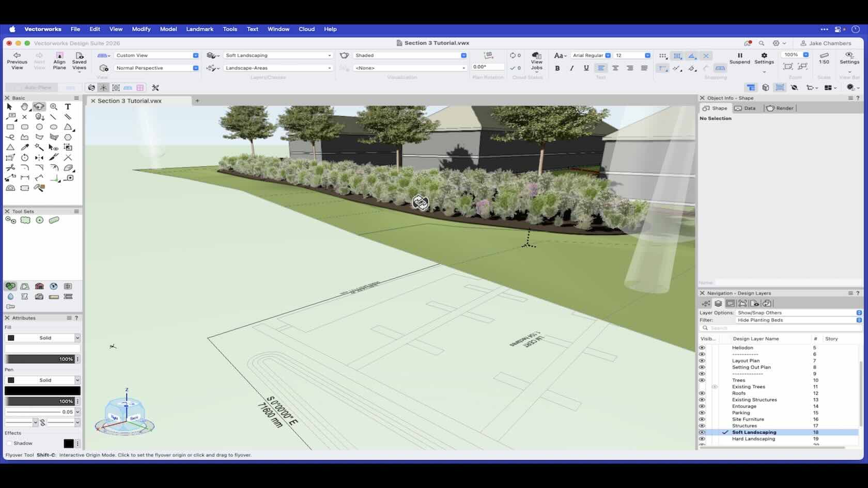Toggle visibility of the Roofs layer

click(x=702, y=393)
